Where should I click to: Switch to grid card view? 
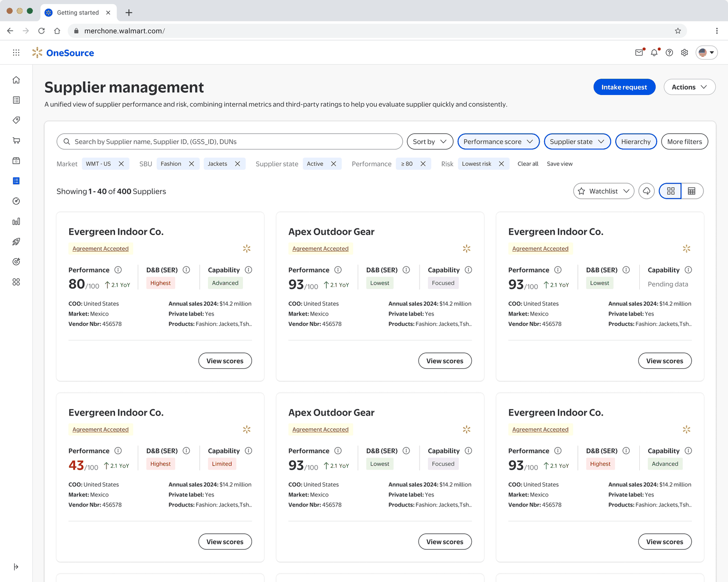(x=670, y=191)
